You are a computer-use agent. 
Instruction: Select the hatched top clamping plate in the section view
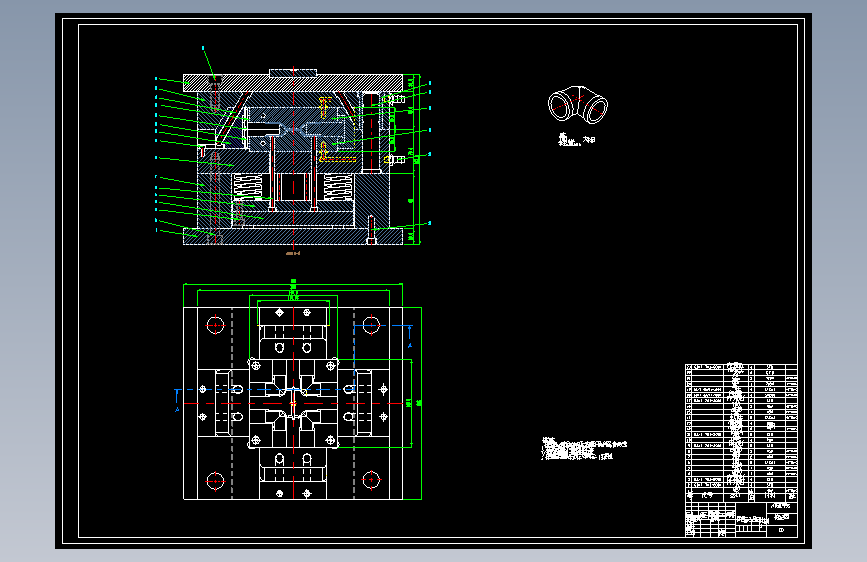pyautogui.click(x=293, y=83)
